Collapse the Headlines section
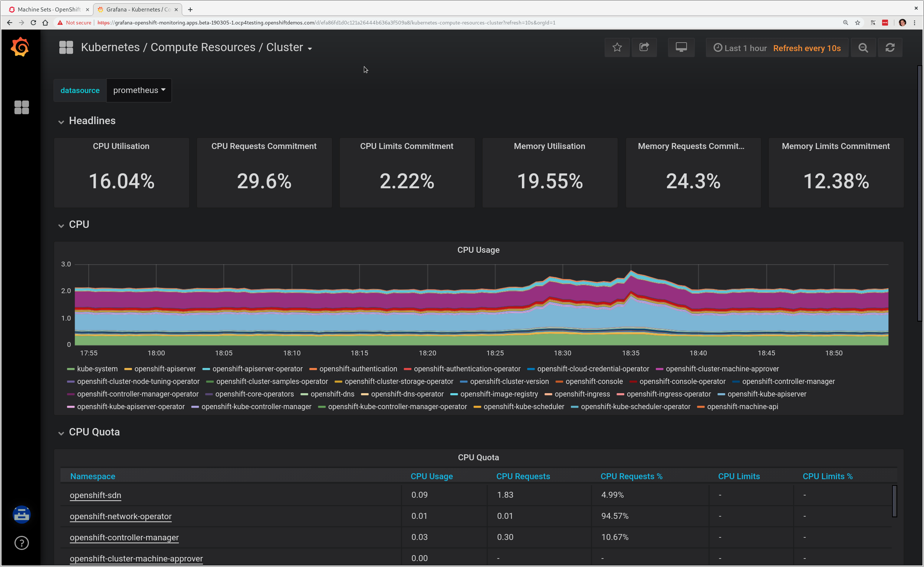The width and height of the screenshot is (924, 567). click(x=61, y=121)
